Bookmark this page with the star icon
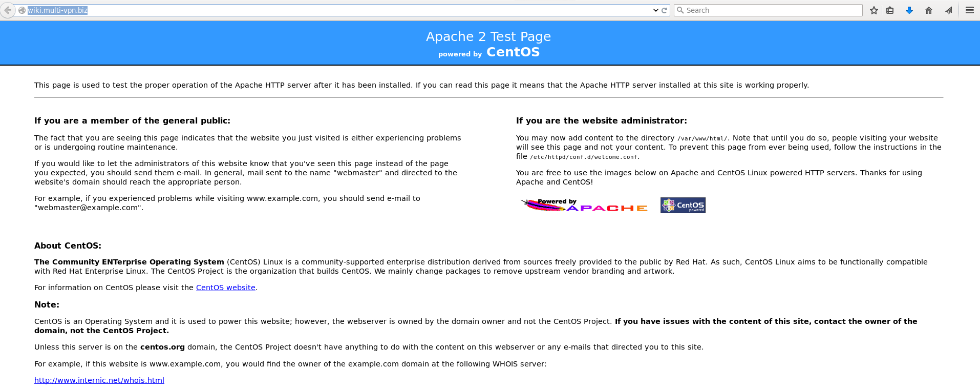The image size is (980, 389). click(x=874, y=10)
